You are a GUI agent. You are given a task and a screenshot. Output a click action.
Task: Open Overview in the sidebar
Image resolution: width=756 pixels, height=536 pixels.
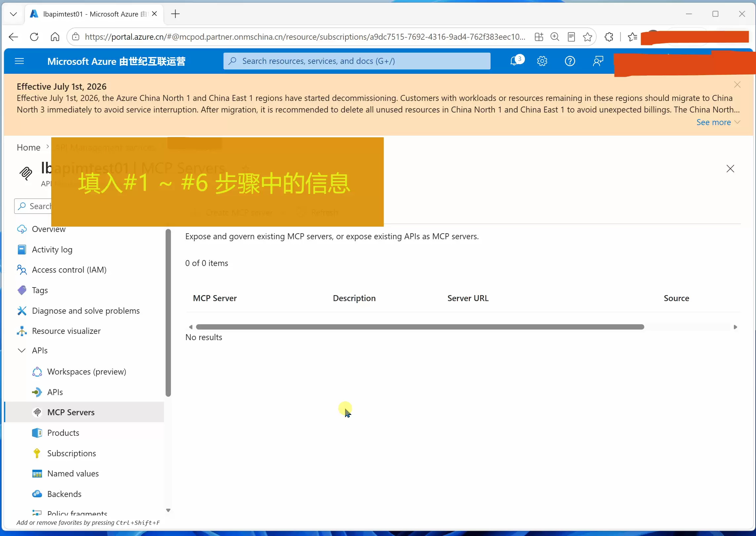49,229
